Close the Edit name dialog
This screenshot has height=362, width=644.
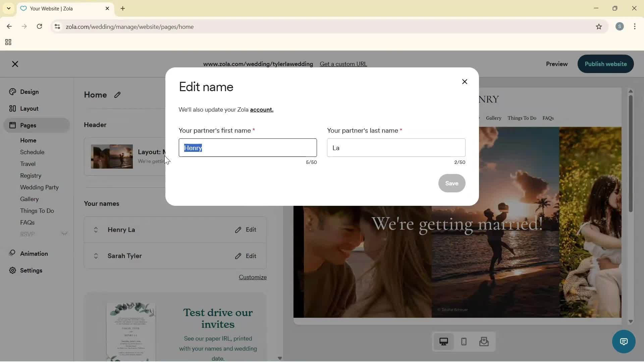[465, 81]
